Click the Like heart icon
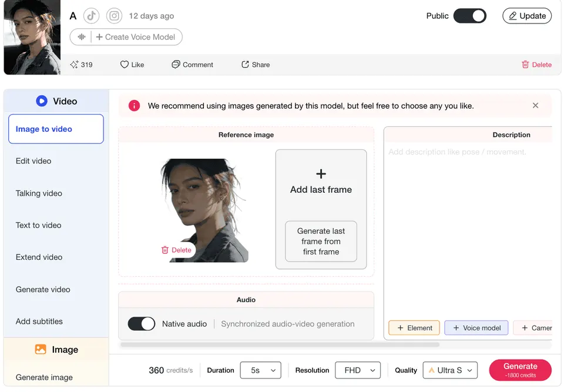The image size is (564, 392). (x=124, y=65)
